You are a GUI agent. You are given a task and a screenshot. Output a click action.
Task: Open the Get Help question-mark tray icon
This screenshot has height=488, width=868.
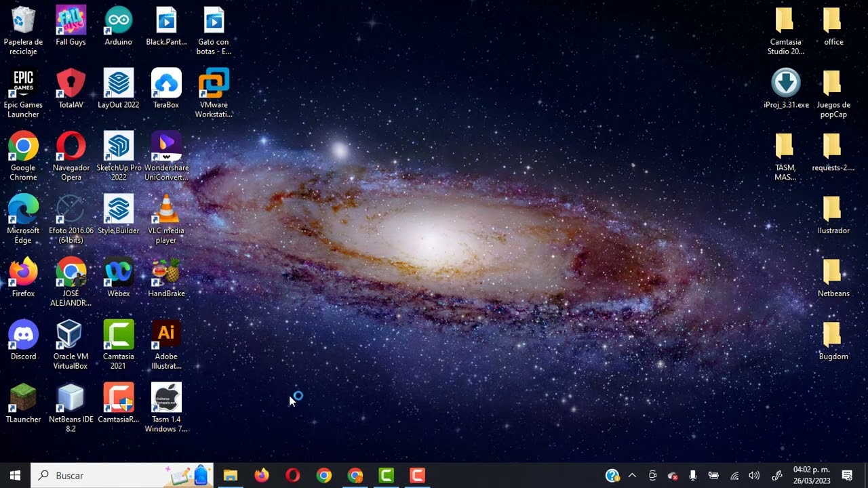(x=612, y=476)
